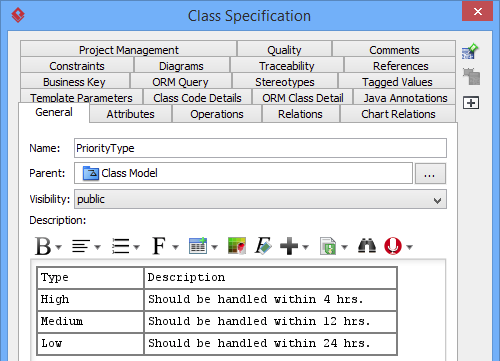The width and height of the screenshot is (500, 361).
Task: Switch to the Project Management tab
Action: [x=129, y=50]
